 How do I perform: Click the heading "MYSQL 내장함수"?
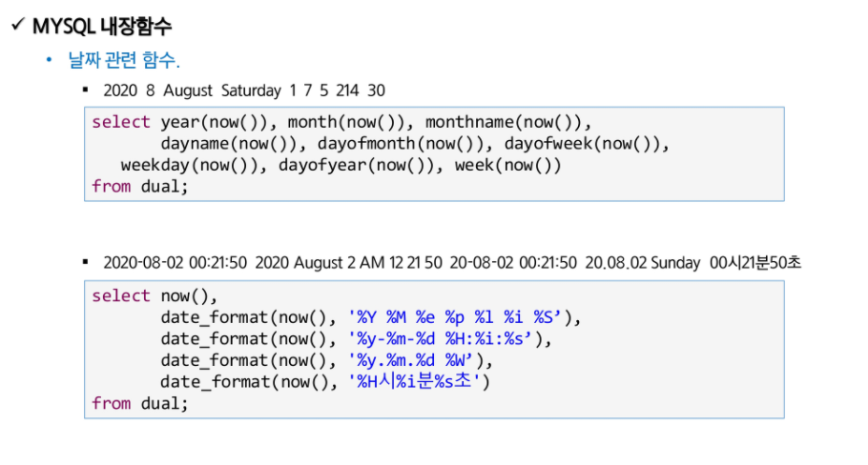[102, 26]
